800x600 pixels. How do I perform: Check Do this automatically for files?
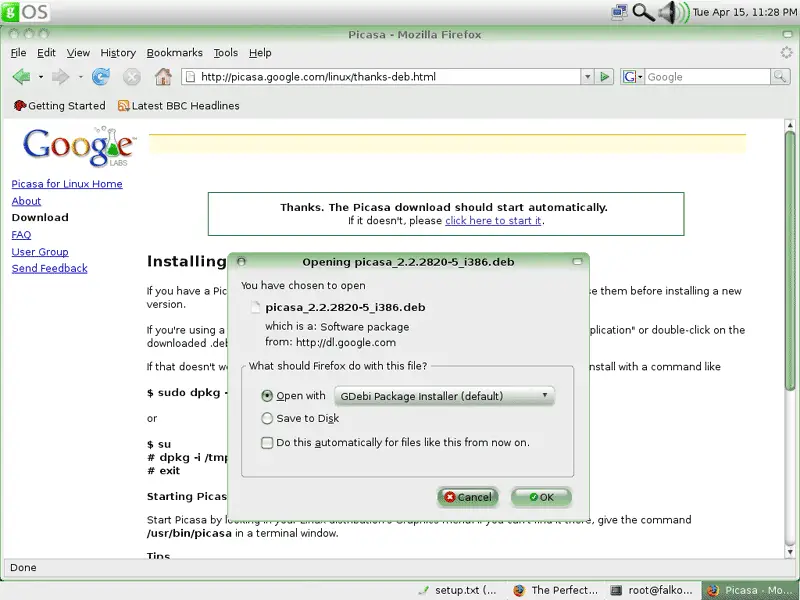267,443
